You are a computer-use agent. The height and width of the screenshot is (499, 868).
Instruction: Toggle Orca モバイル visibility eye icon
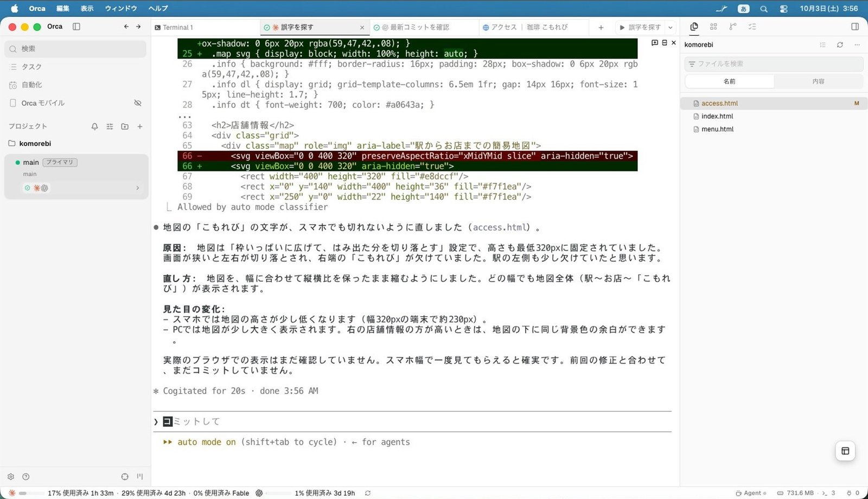click(138, 103)
